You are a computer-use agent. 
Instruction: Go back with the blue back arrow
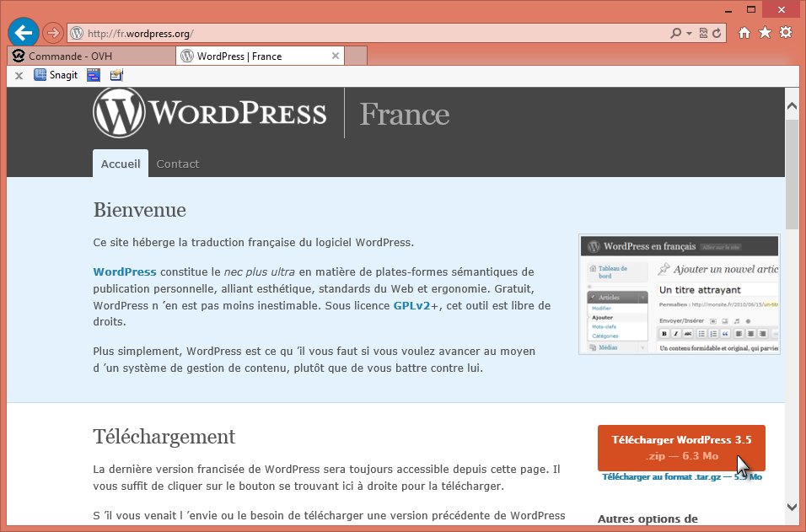tap(23, 32)
